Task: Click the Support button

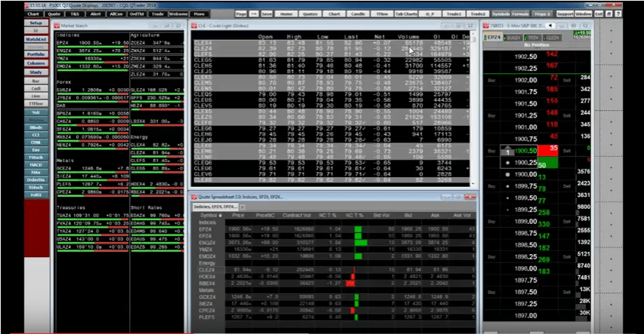Action: (565, 14)
